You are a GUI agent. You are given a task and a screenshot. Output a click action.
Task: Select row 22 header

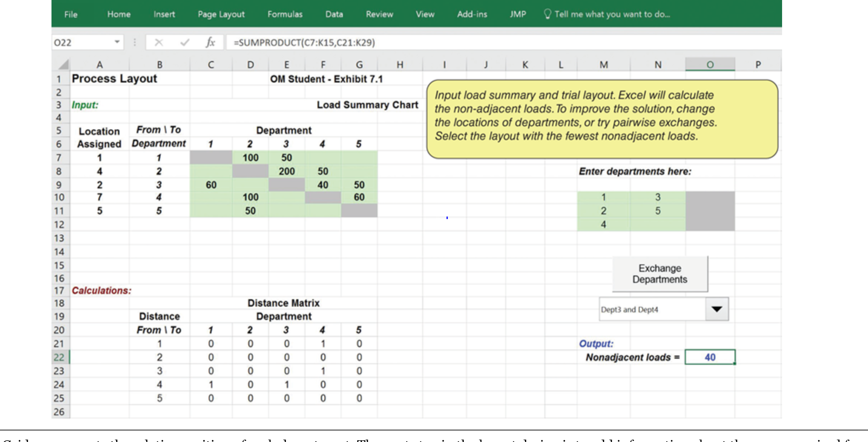[x=59, y=357]
